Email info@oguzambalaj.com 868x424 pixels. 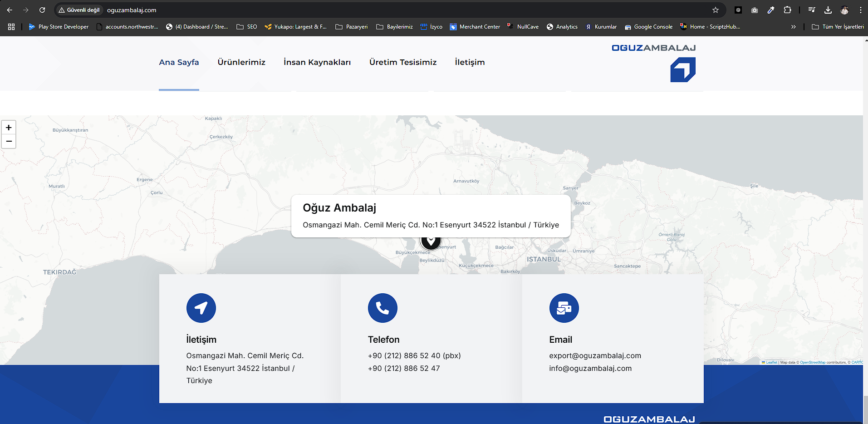[590, 369]
